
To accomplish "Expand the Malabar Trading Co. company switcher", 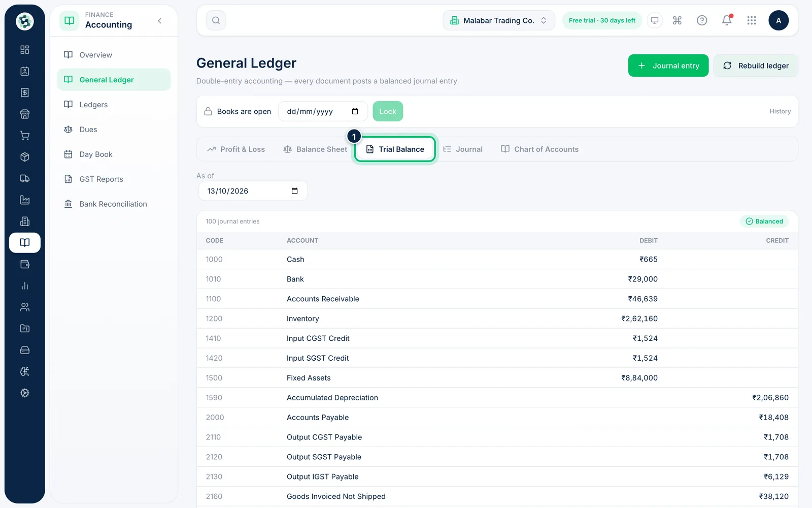I will [x=499, y=20].
